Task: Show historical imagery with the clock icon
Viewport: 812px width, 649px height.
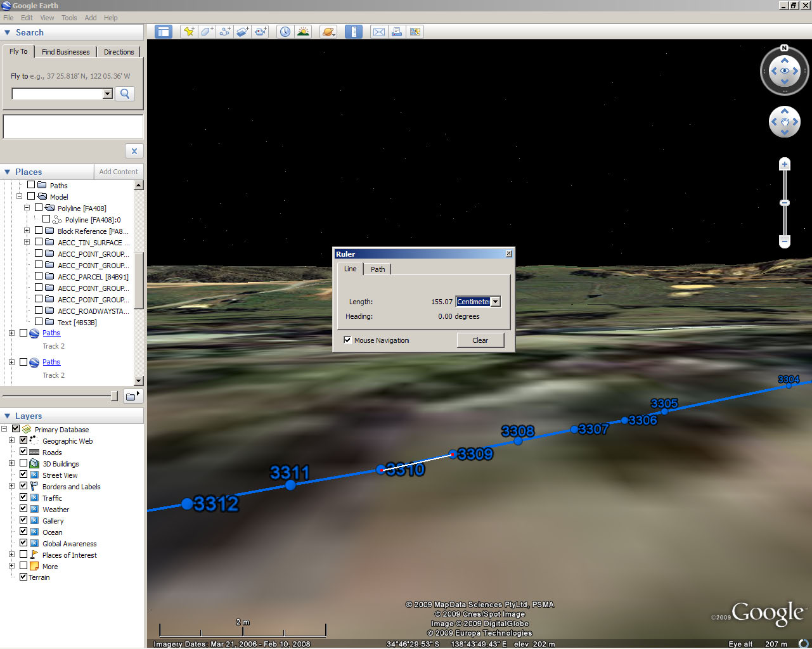Action: coord(285,32)
